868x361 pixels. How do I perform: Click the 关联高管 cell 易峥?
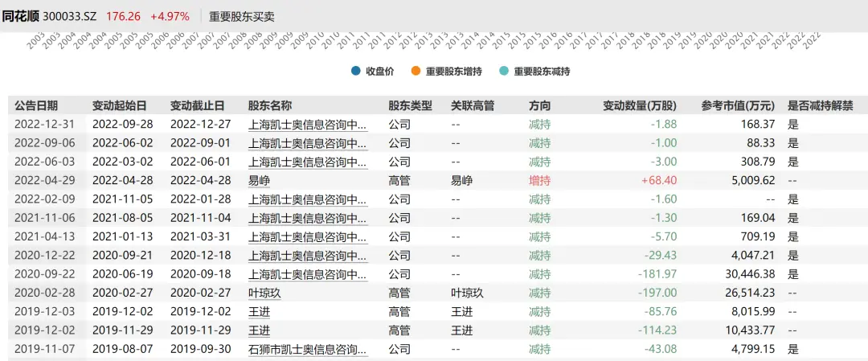pyautogui.click(x=461, y=180)
